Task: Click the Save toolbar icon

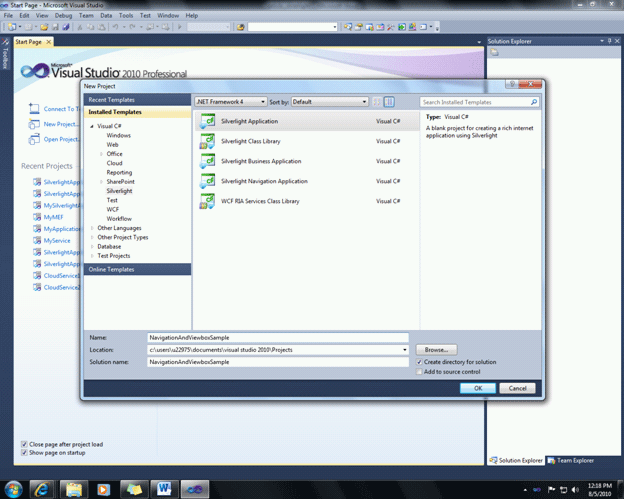Action: point(55,27)
